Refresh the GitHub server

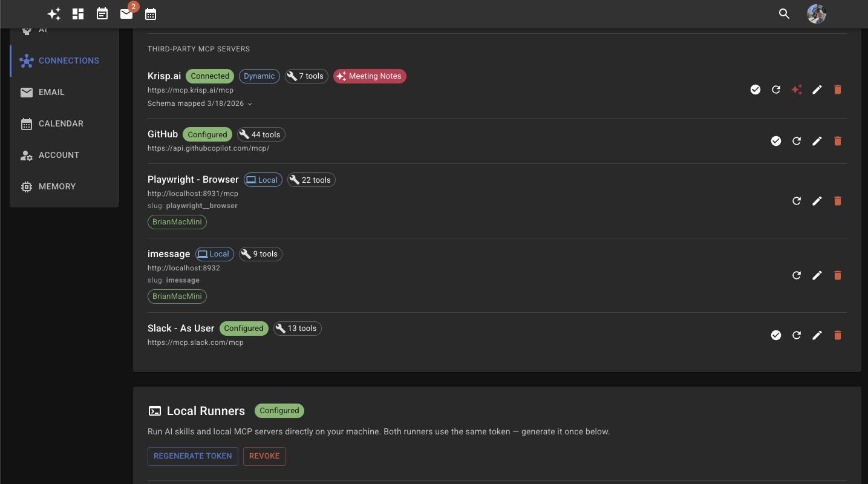(x=797, y=141)
